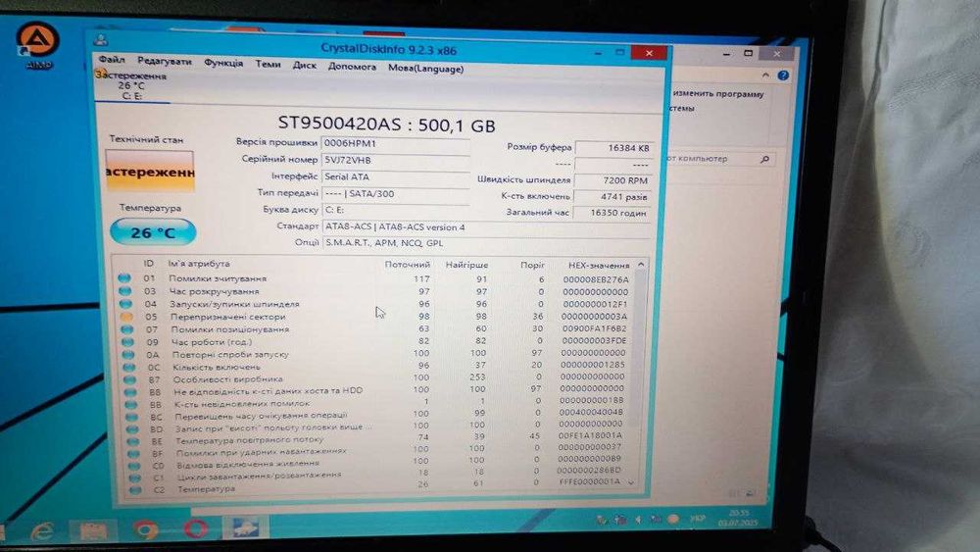
Task: Select the Перепризначені сектори attribute name
Action: click(x=227, y=317)
